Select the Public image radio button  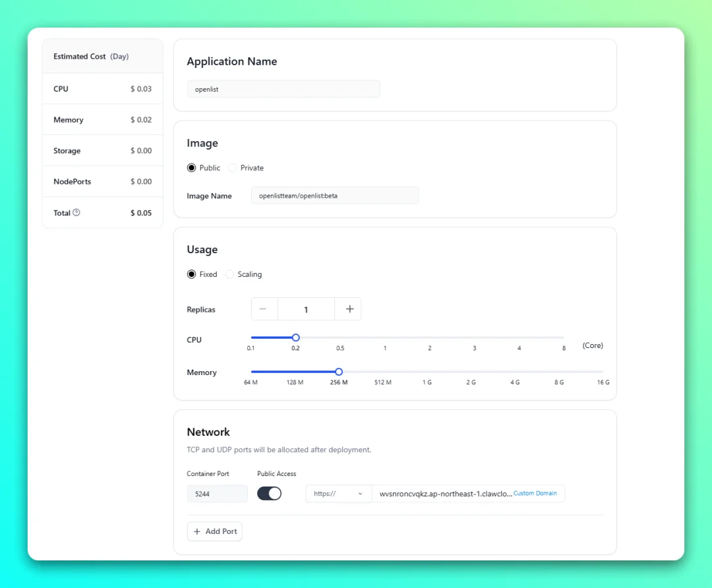192,167
